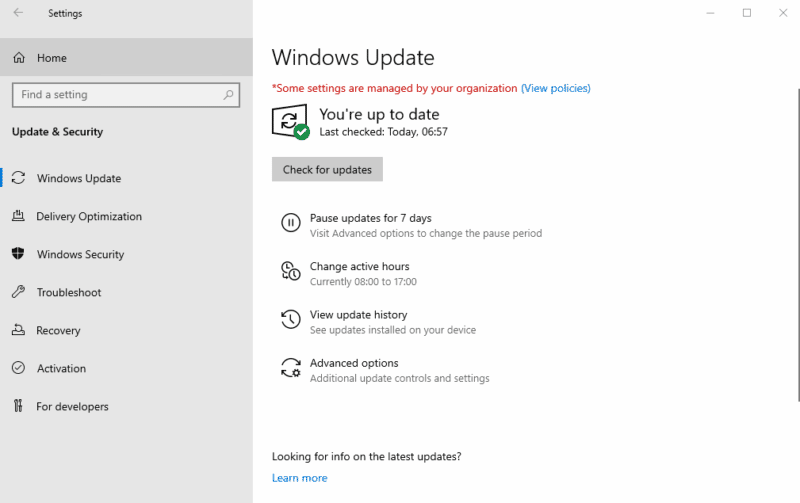This screenshot has width=800, height=503.
Task: Click 'Currently 08:00 to 17:00' text
Action: point(363,282)
